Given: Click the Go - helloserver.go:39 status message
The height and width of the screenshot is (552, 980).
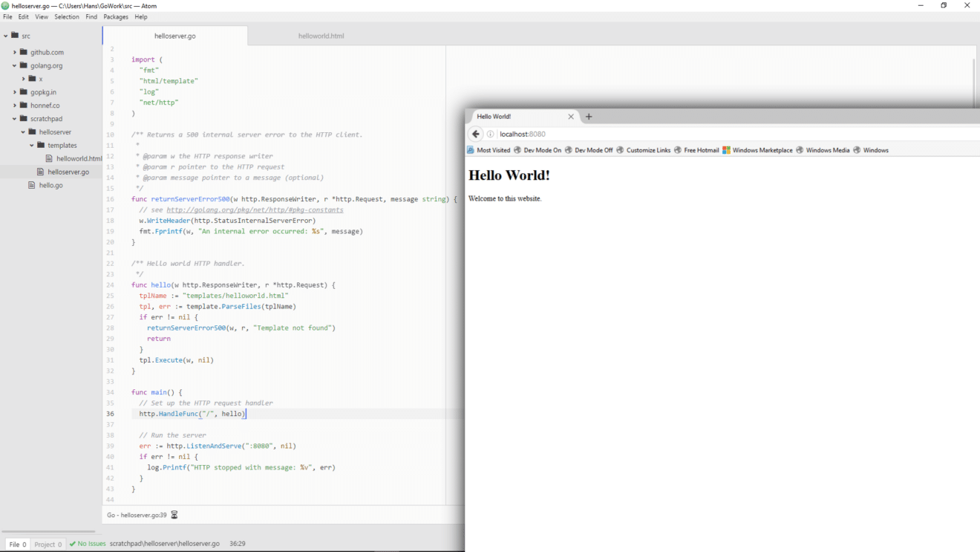Looking at the screenshot, I should tap(137, 515).
